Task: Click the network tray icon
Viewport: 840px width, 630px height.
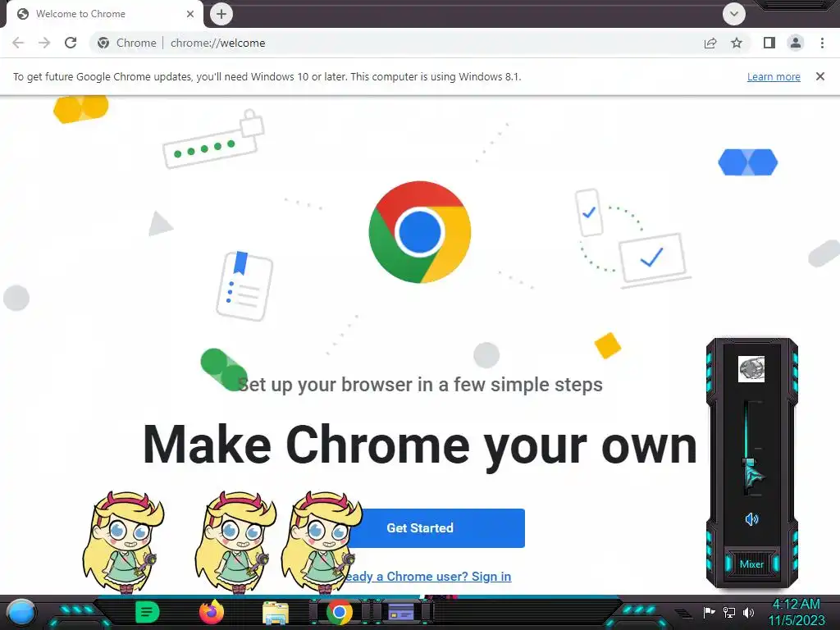Action: (x=729, y=612)
